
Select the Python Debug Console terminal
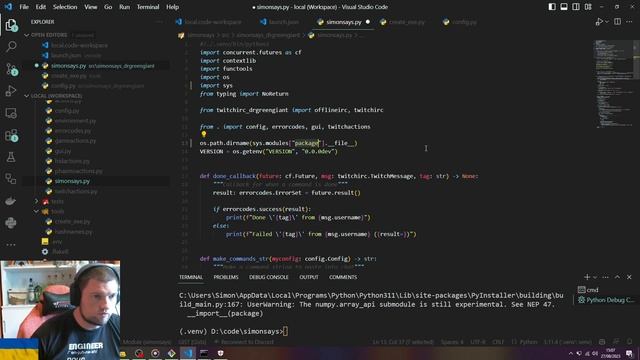pyautogui.click(x=606, y=300)
